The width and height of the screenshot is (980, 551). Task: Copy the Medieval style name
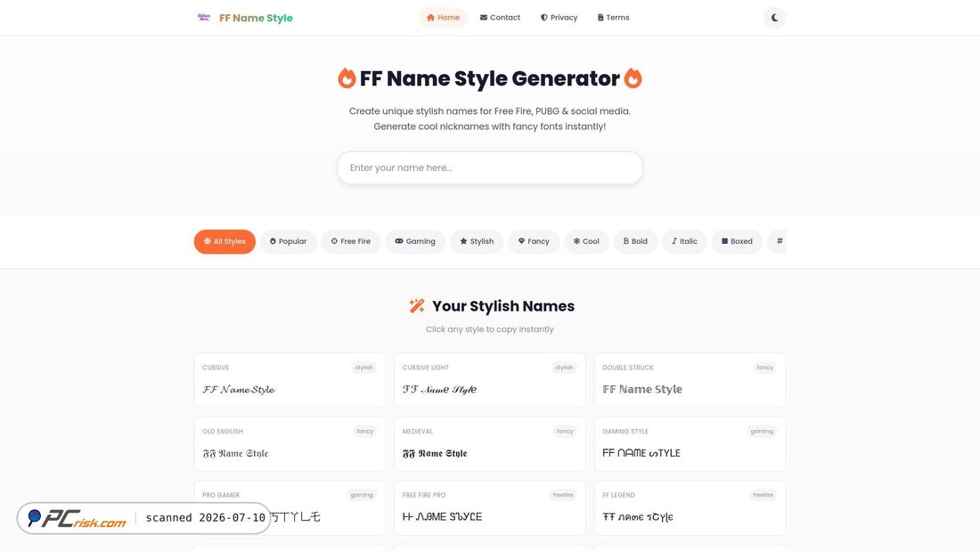[490, 444]
